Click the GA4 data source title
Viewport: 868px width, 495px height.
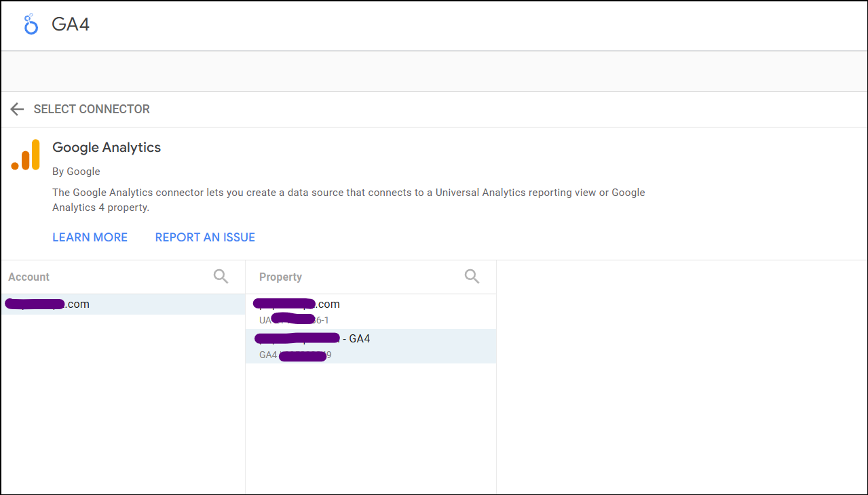pos(71,24)
